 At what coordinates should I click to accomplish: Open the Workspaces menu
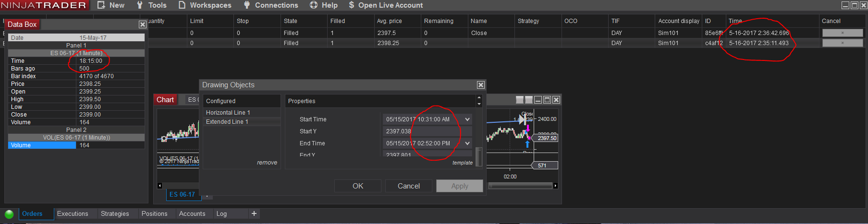tap(210, 5)
